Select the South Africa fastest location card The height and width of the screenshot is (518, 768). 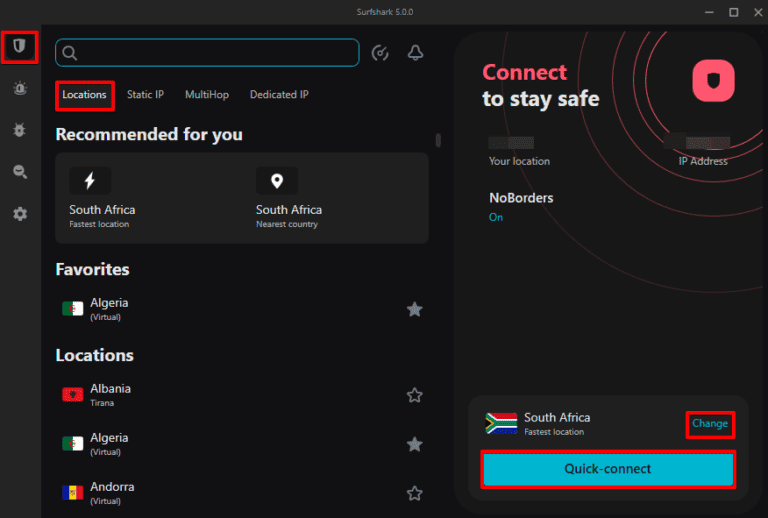coord(148,198)
